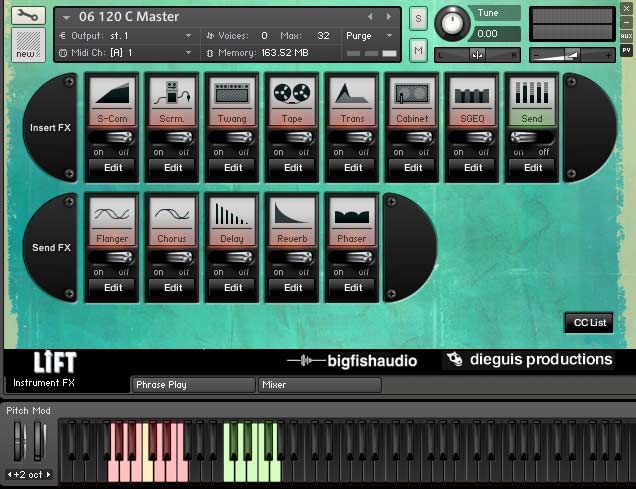Click the volume level slider
Image resolution: width=636 pixels, height=489 pixels.
click(x=572, y=55)
